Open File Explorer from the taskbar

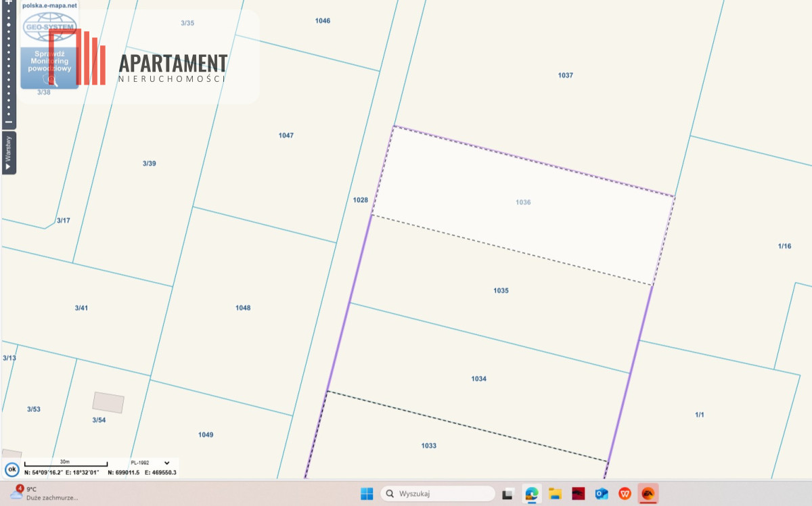[x=556, y=494]
